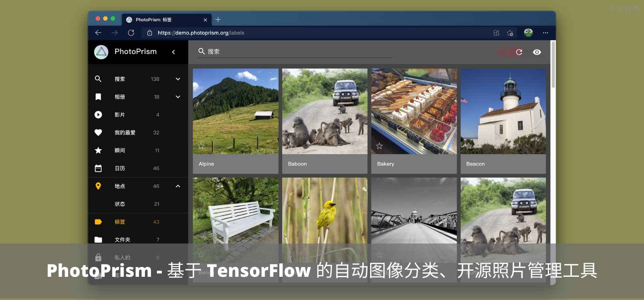
Task: Click the play circle icon for 影片
Action: [x=98, y=115]
